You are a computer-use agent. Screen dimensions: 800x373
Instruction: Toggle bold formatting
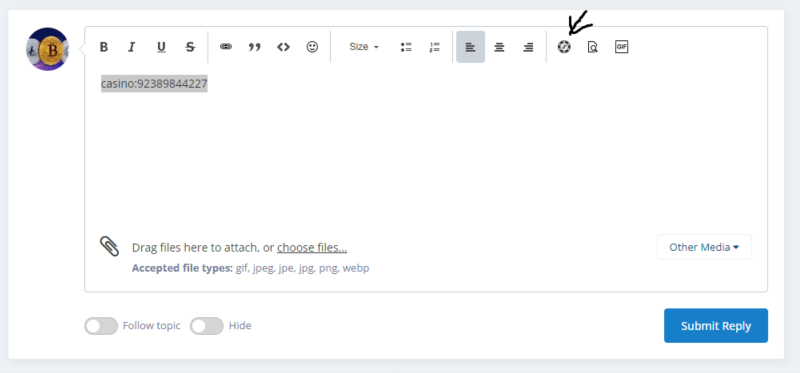coord(104,47)
